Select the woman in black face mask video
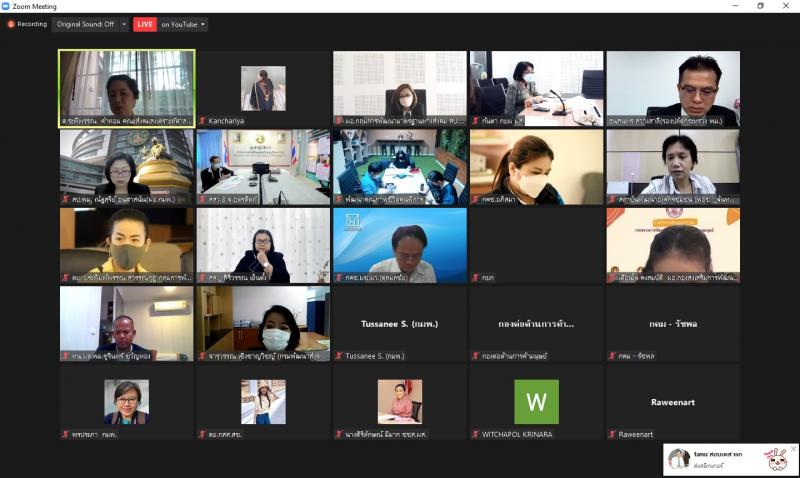This screenshot has height=478, width=800. (x=127, y=245)
